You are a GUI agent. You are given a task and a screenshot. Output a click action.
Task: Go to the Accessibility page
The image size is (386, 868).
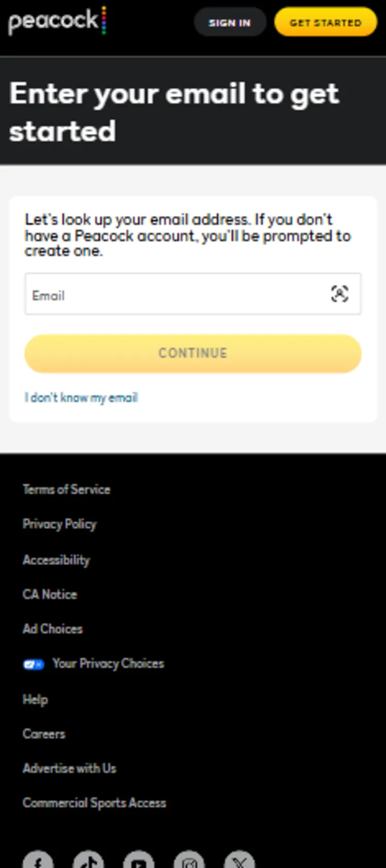(56, 559)
